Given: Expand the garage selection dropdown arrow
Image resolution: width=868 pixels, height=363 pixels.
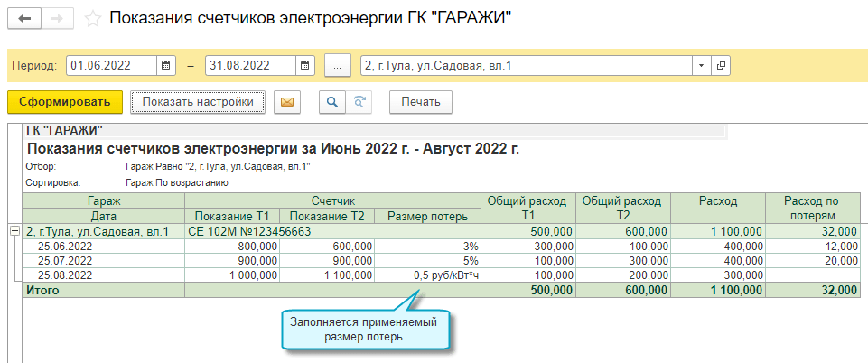Looking at the screenshot, I should coord(702,65).
